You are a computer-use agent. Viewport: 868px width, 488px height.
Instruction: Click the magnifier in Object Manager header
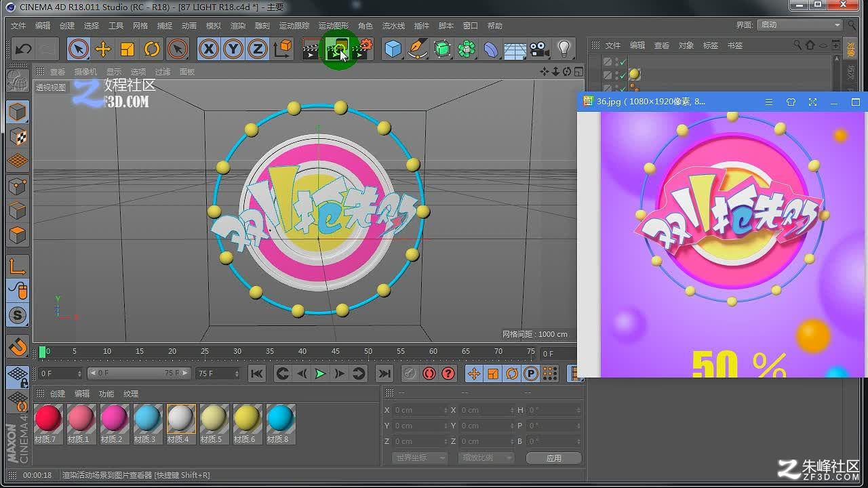797,45
